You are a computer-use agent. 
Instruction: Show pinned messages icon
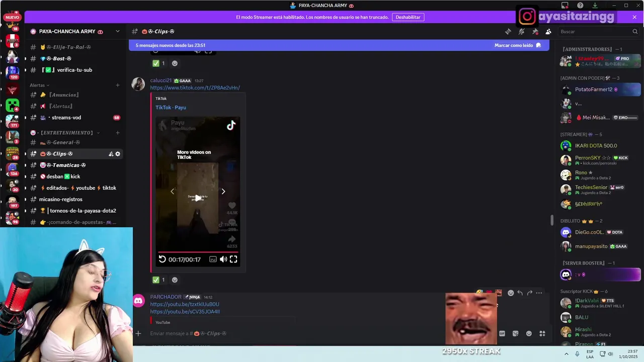click(x=535, y=31)
